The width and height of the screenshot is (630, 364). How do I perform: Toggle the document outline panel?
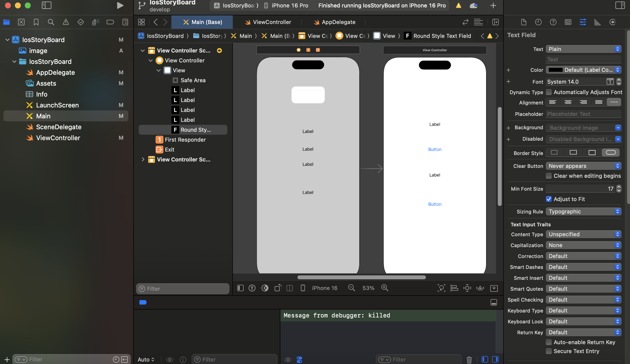[240, 288]
